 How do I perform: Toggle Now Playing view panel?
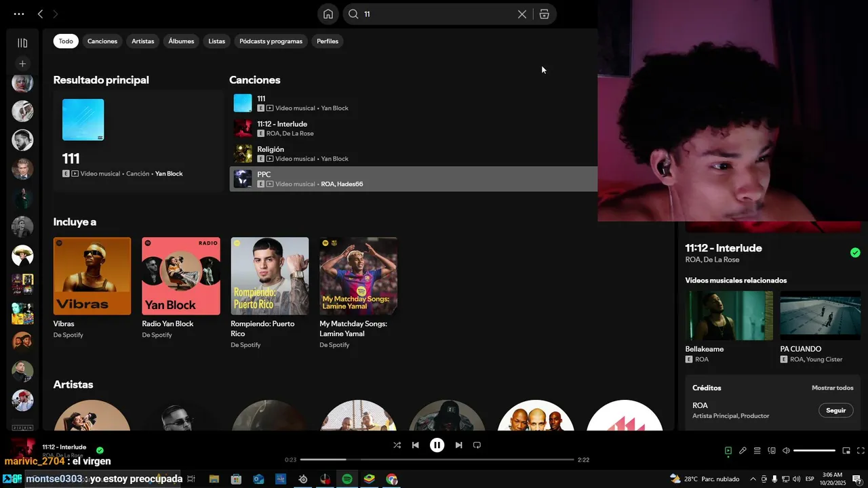[728, 451]
